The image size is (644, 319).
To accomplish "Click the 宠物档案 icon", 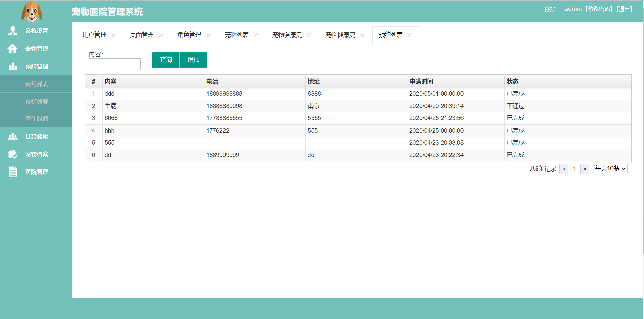I will pos(13,154).
